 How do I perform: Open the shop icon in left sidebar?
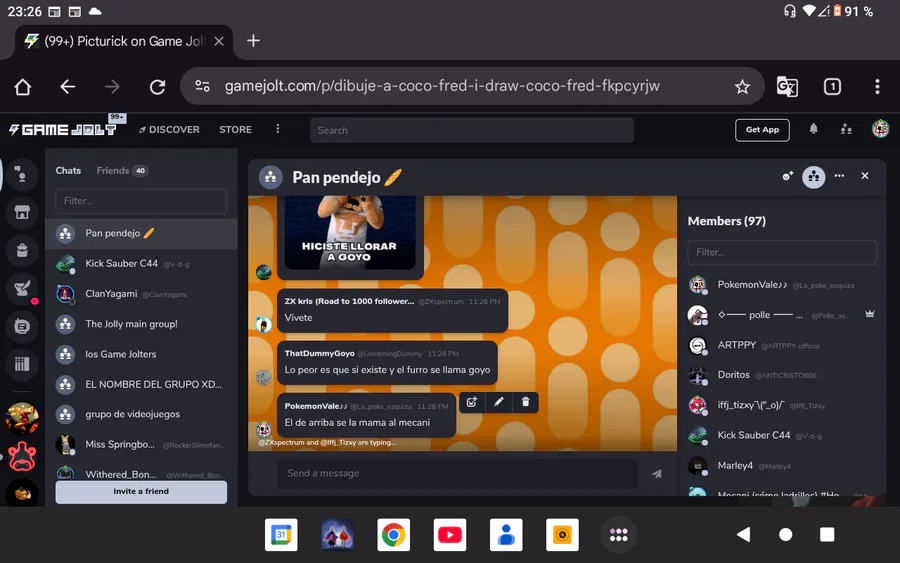22,213
